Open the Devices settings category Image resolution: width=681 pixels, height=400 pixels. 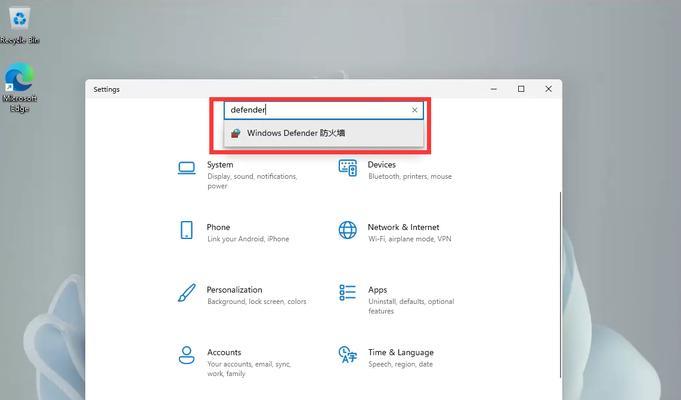pos(395,170)
